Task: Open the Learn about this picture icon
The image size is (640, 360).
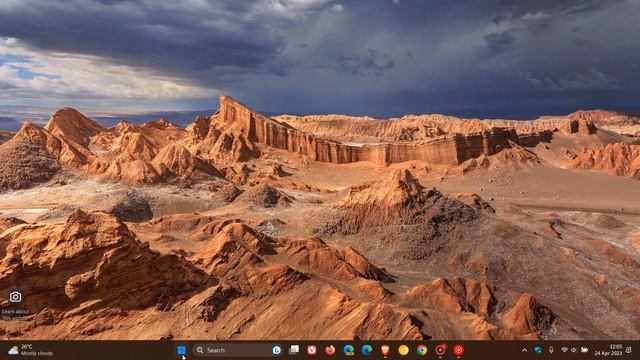Action: click(x=16, y=297)
